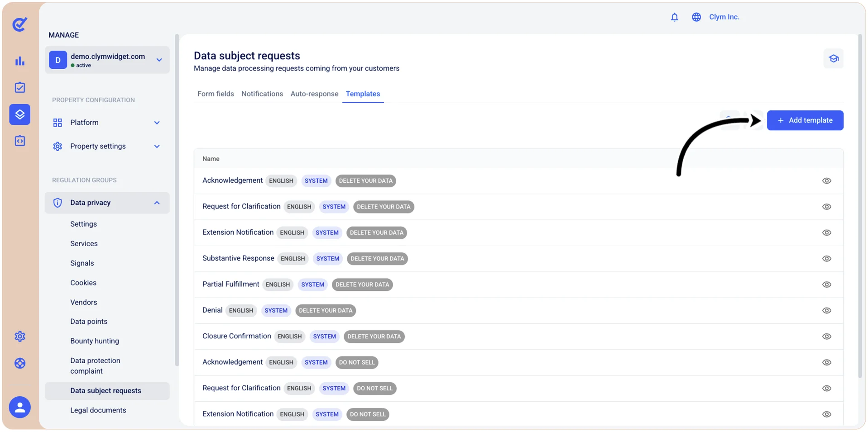Viewport: 868px width, 432px height.
Task: Open the code clipboard sidebar icon
Action: 20,141
